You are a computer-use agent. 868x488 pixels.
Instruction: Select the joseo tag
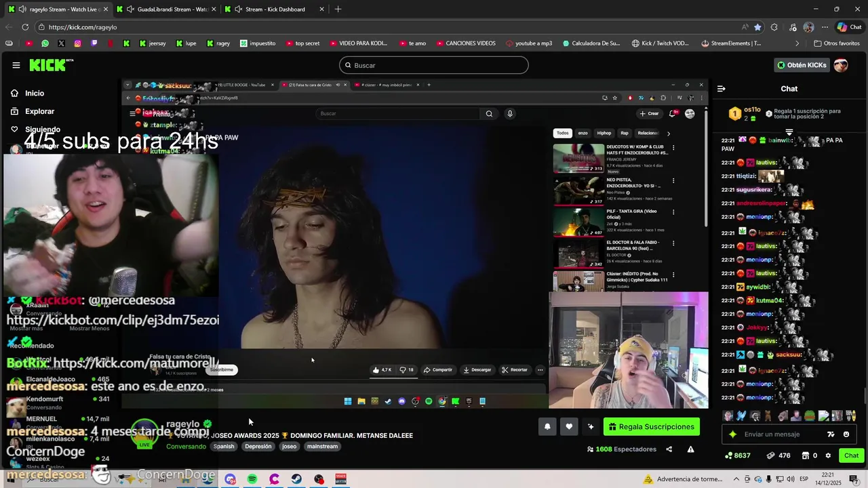(290, 447)
